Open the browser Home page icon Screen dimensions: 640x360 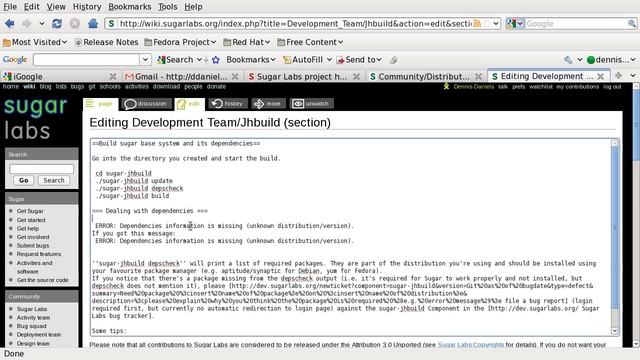(x=93, y=24)
